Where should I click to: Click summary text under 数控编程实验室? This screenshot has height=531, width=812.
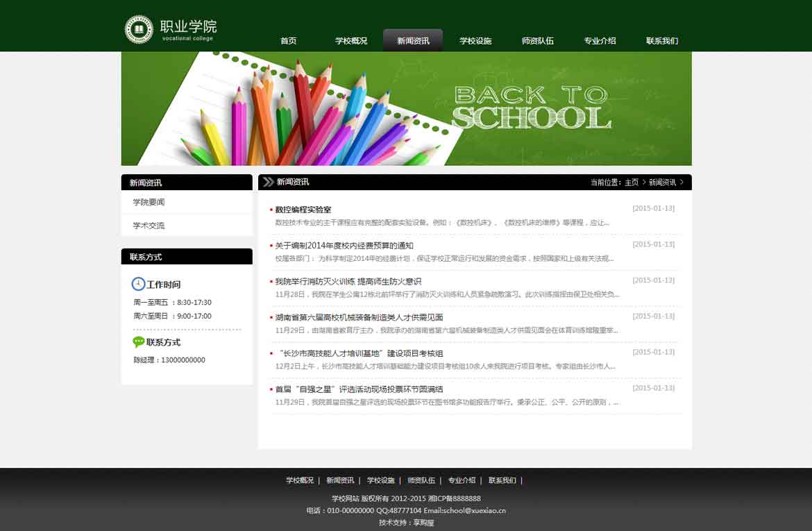click(x=442, y=222)
